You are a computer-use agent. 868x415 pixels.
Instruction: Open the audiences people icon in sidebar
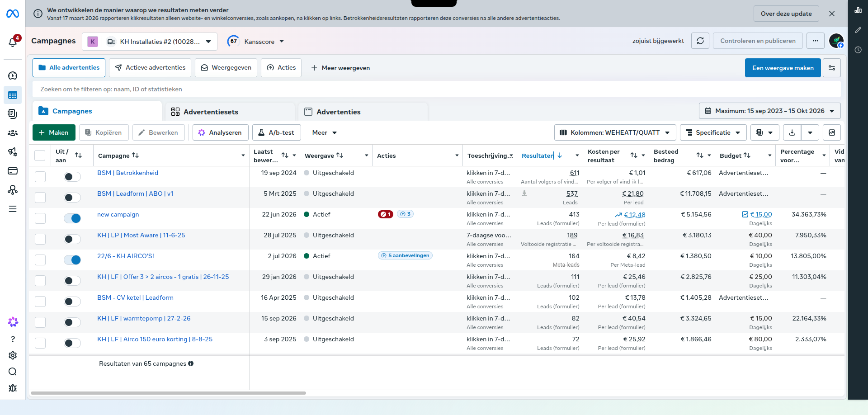coord(13,133)
